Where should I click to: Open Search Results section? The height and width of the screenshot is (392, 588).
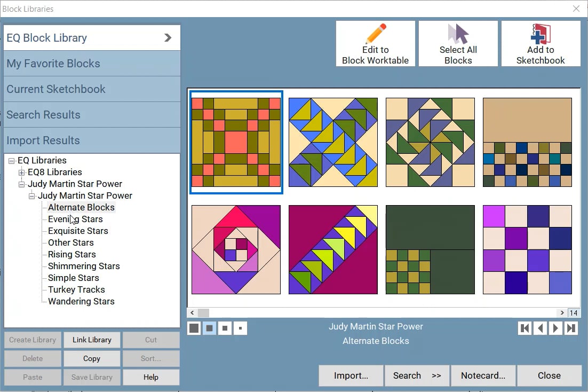tap(92, 114)
